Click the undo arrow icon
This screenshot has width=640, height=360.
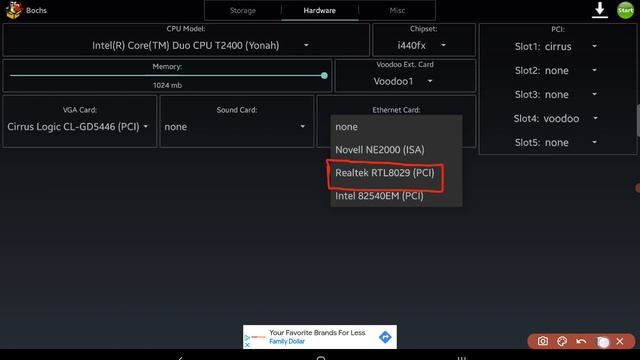click(x=581, y=341)
